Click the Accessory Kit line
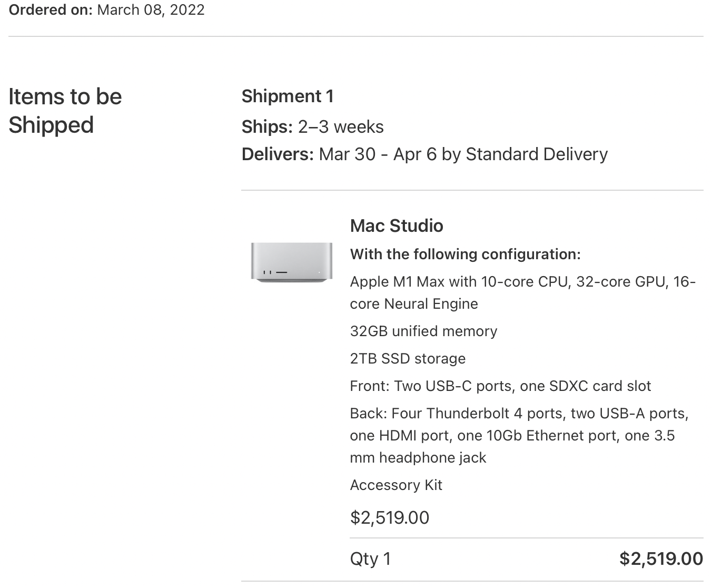712x588 pixels. coord(396,485)
